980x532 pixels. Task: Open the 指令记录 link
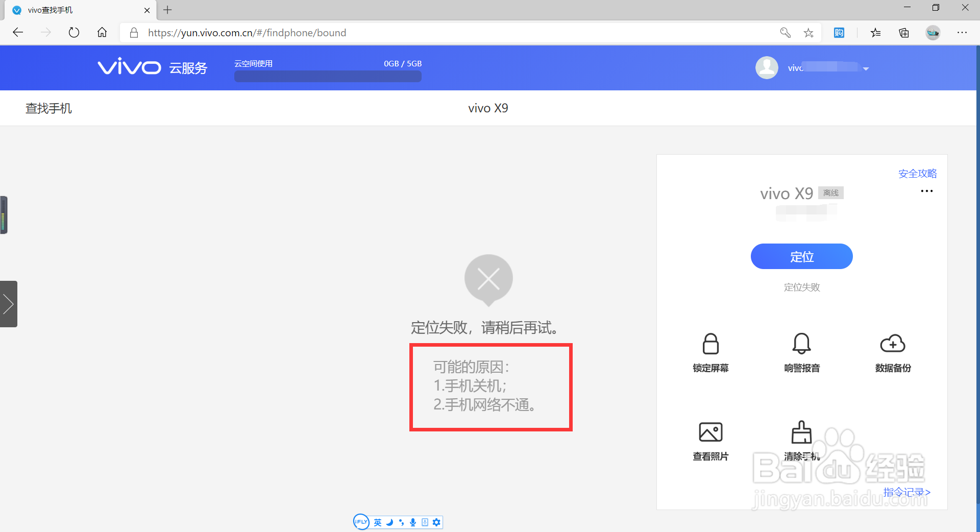point(907,492)
